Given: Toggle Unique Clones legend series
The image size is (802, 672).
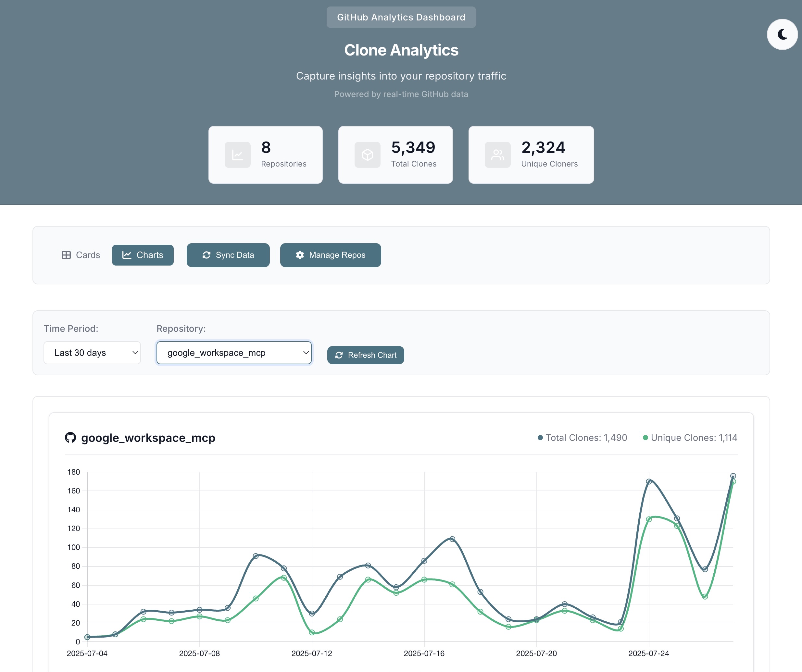Looking at the screenshot, I should pos(690,438).
